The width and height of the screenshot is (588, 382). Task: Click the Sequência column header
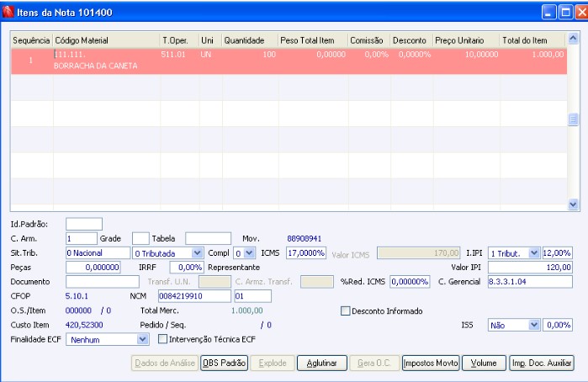pyautogui.click(x=31, y=40)
